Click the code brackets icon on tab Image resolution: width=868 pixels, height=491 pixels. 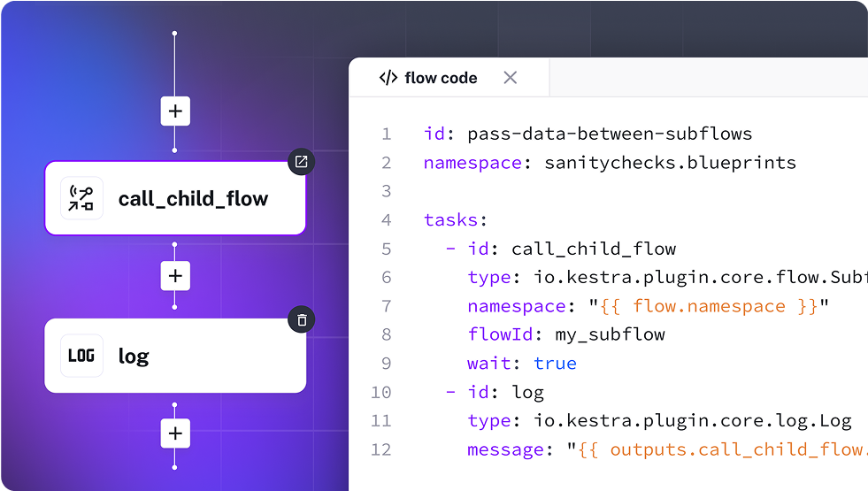tap(388, 78)
